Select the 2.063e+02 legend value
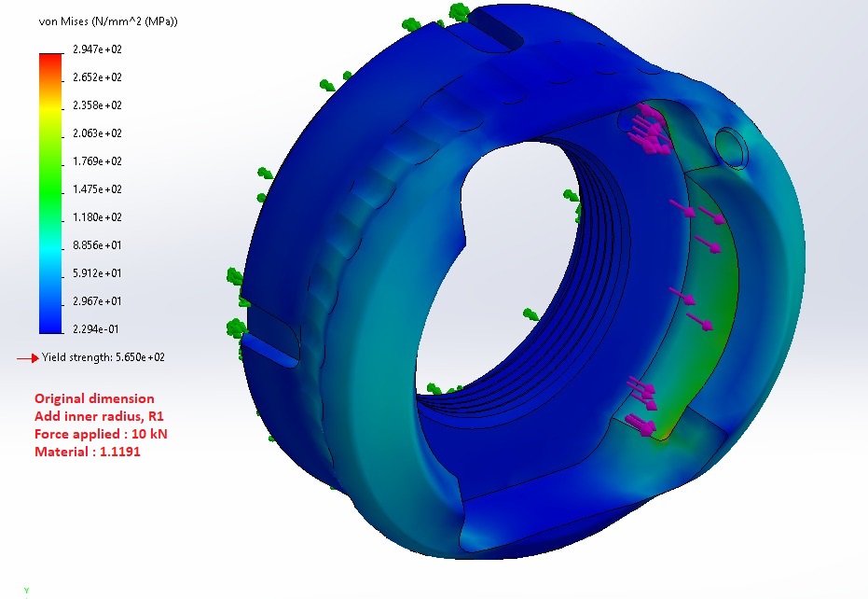Viewport: 868px width, 599px height. tap(97, 133)
